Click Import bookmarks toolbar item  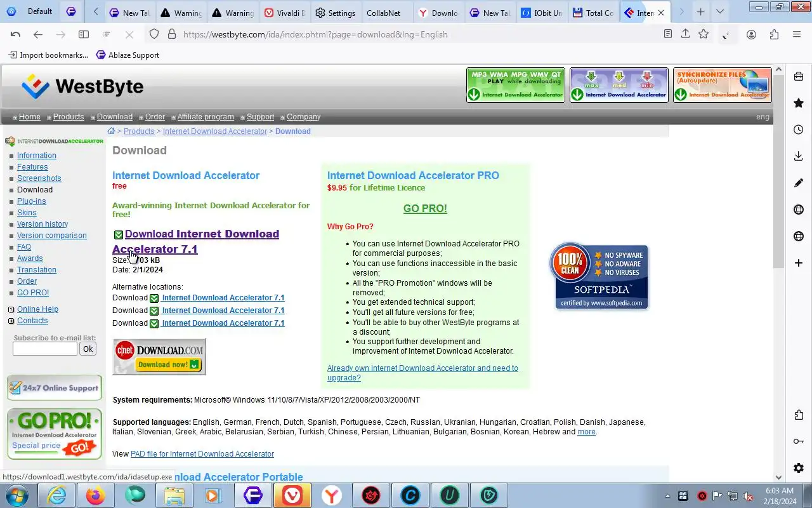48,55
